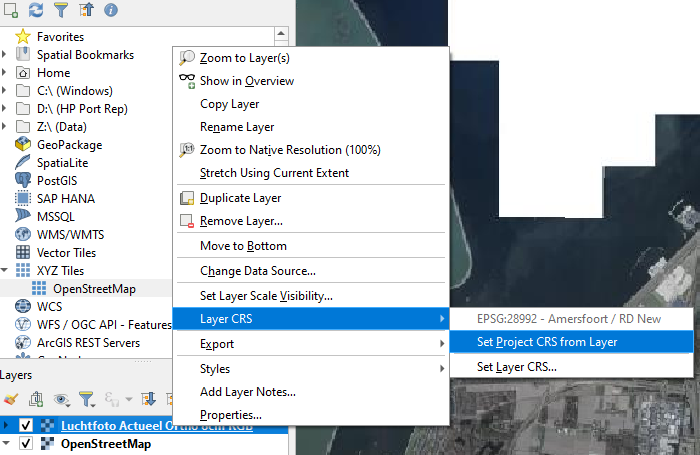Refresh the Browser panel
This screenshot has height=455, width=700.
click(x=36, y=9)
